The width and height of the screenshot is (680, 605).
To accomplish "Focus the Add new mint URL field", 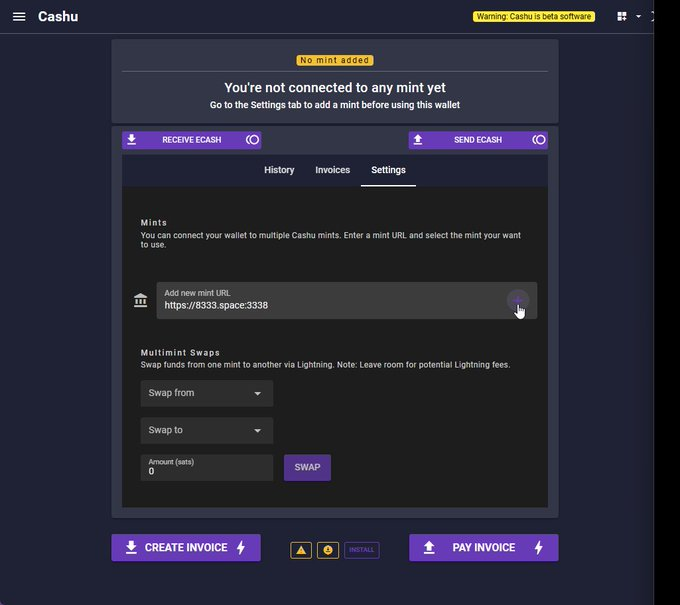I will (330, 305).
